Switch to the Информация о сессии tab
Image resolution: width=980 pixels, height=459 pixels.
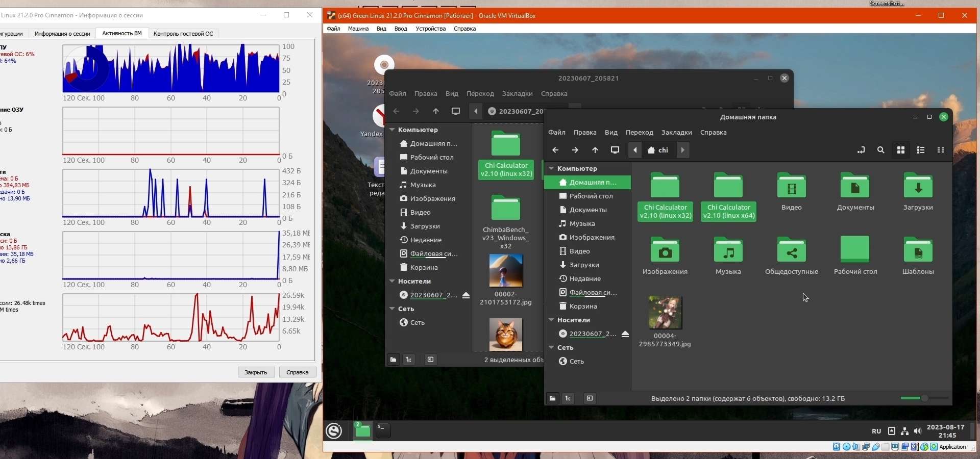[x=62, y=34]
